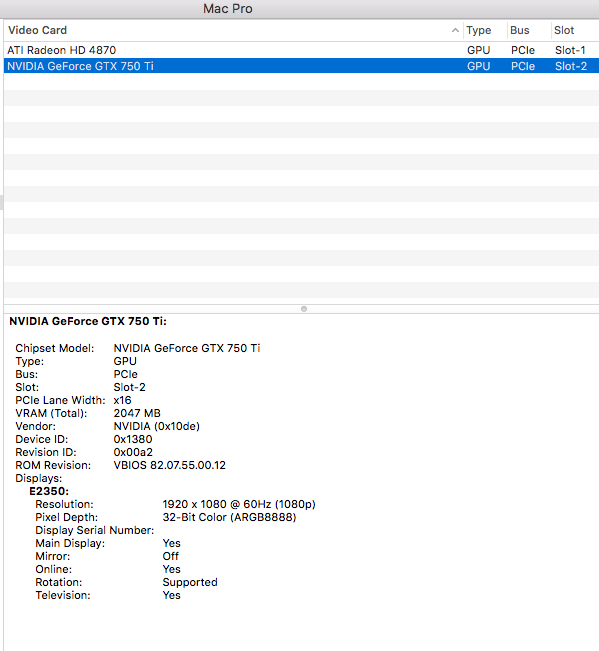Viewport: 599px width, 651px height.
Task: Click the resolution 1920 x 1080 @ 60Hz
Action: tap(239, 504)
